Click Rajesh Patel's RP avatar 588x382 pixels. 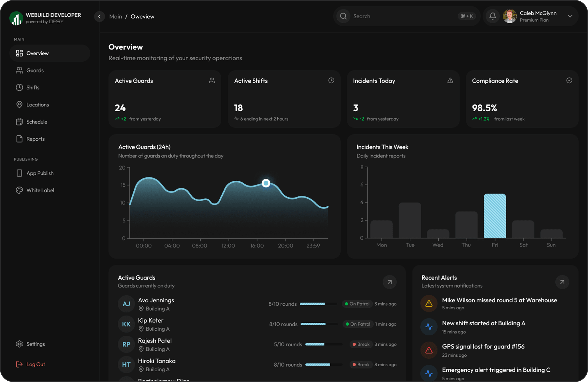coord(126,344)
